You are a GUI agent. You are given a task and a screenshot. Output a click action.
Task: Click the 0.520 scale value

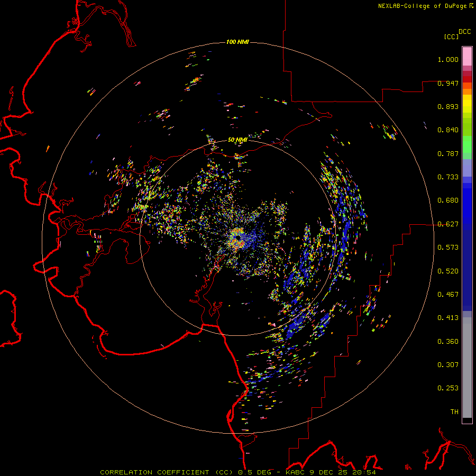click(x=448, y=271)
